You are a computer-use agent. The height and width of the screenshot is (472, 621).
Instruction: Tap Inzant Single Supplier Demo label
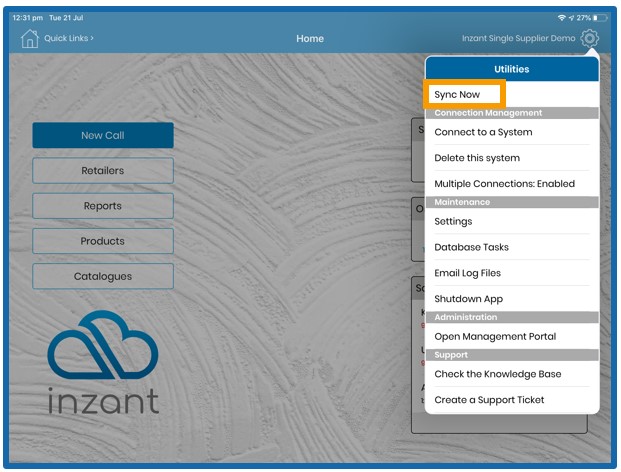518,38
